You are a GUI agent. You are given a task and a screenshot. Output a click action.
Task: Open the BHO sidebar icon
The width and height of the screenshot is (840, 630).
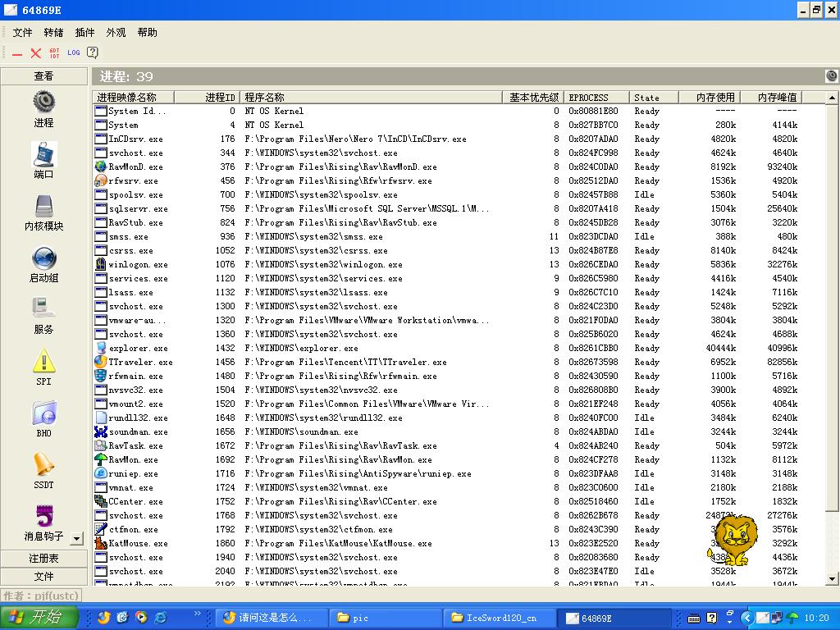(x=44, y=413)
